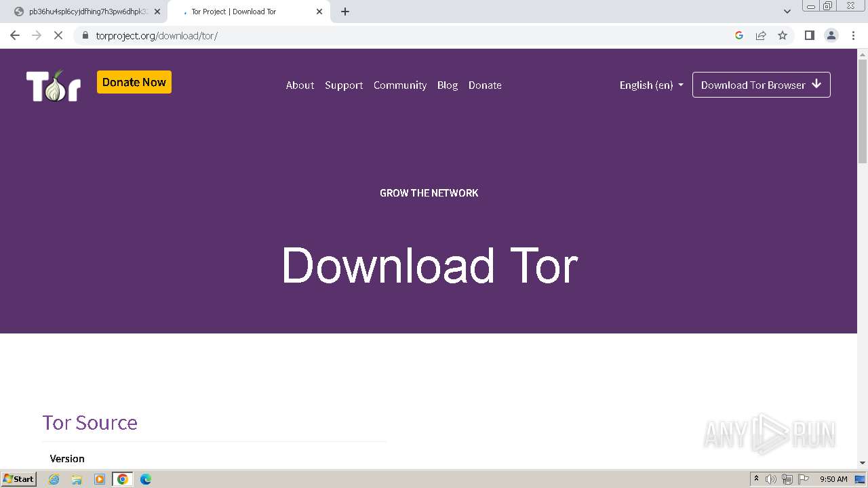The width and height of the screenshot is (868, 488).
Task: Open the Donate nav link
Action: pyautogui.click(x=485, y=85)
